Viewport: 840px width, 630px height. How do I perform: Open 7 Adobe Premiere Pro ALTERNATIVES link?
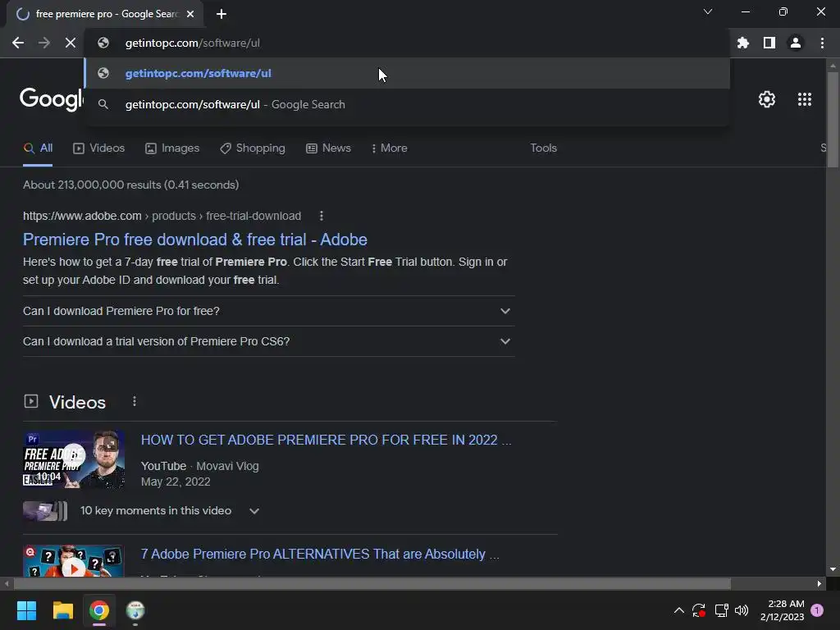pos(320,554)
